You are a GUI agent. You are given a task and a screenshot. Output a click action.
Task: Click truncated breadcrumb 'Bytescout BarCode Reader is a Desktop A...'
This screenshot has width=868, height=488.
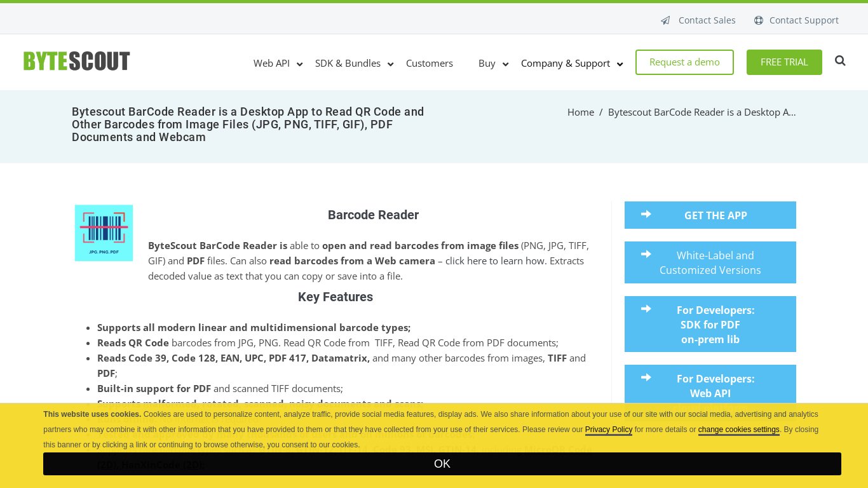tap(702, 112)
